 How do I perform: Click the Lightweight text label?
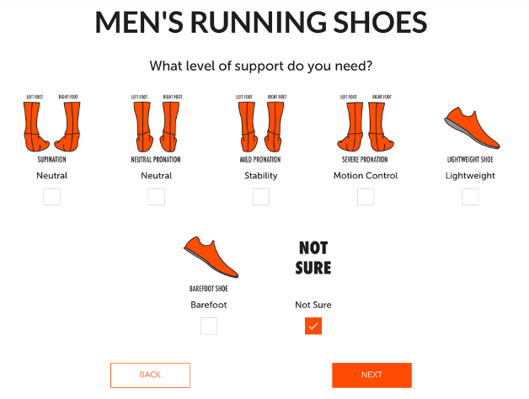pyautogui.click(x=470, y=176)
